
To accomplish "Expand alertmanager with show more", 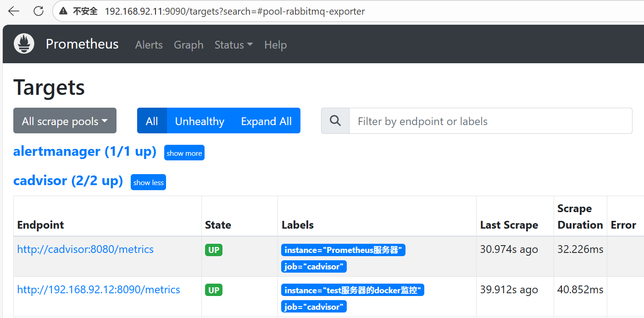I will click(x=184, y=153).
